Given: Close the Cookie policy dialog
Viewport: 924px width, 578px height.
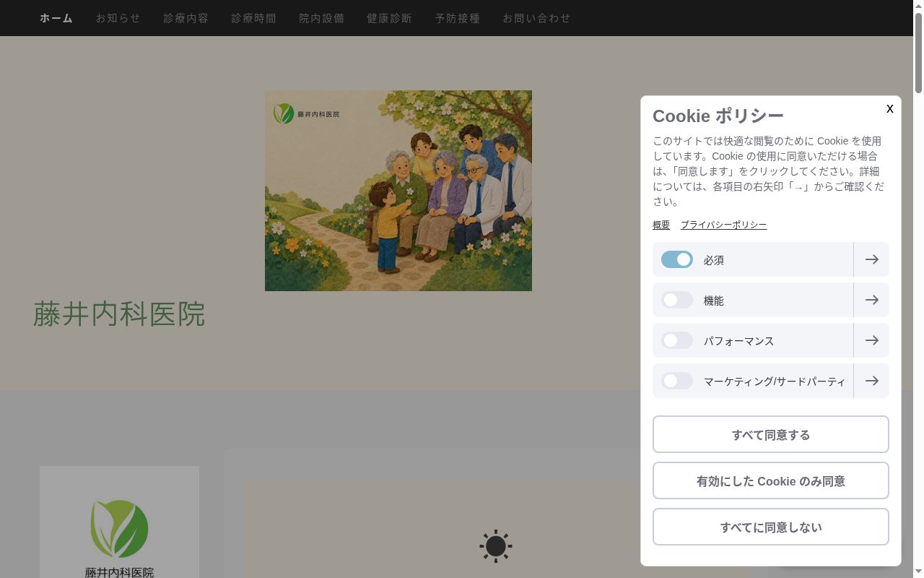Looking at the screenshot, I should pyautogui.click(x=889, y=108).
